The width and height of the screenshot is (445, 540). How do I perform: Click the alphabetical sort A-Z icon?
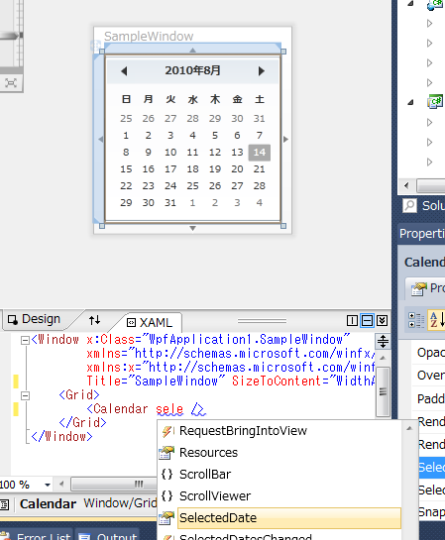(x=437, y=320)
